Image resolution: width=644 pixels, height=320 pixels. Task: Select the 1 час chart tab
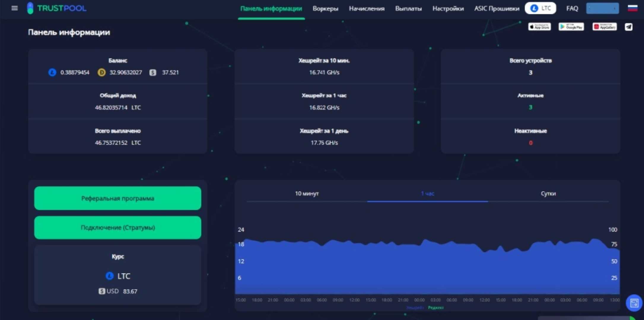pyautogui.click(x=427, y=193)
